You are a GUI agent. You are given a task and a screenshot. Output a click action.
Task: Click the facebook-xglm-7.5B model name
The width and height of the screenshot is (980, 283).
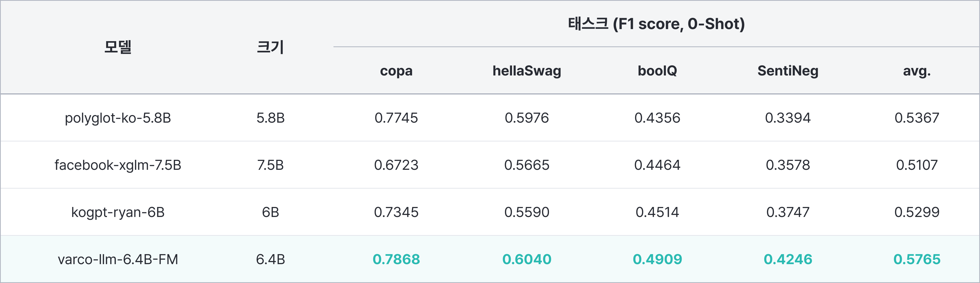(x=117, y=165)
